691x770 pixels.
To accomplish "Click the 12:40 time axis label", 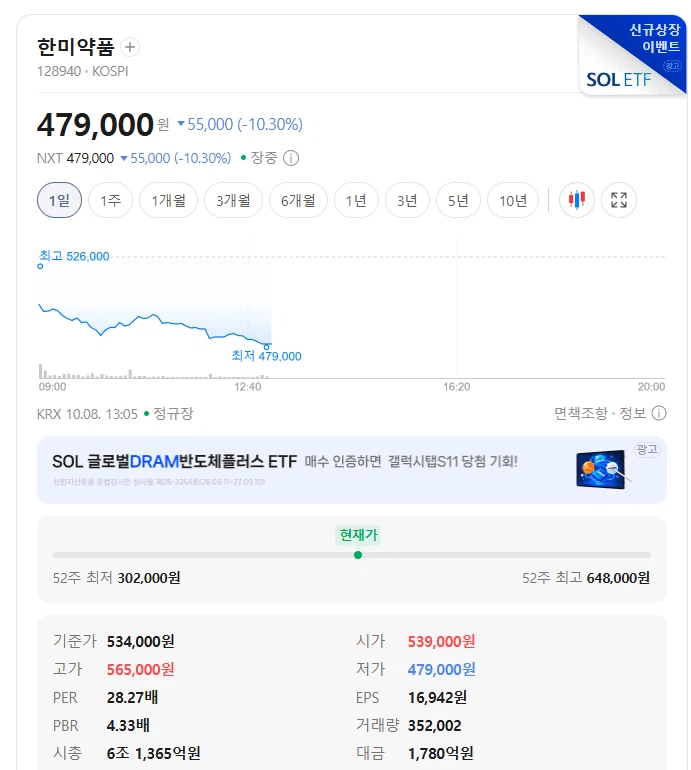I will 248,387.
